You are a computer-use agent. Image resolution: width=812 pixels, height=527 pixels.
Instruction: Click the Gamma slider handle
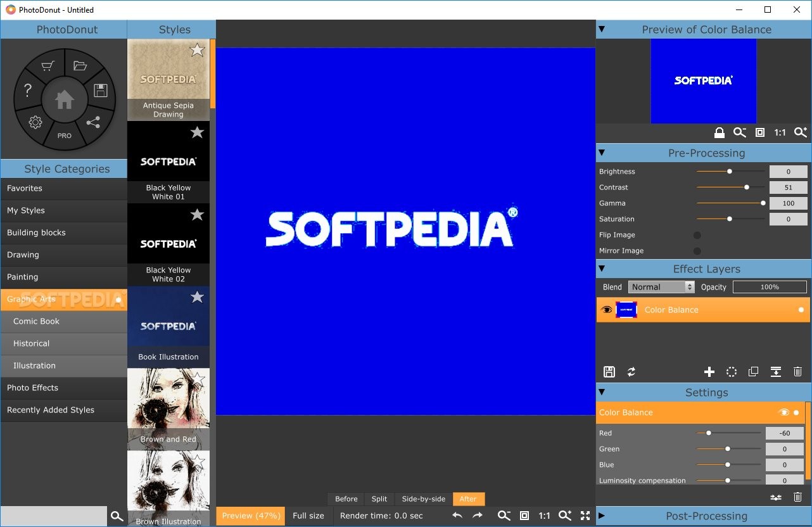pos(763,203)
